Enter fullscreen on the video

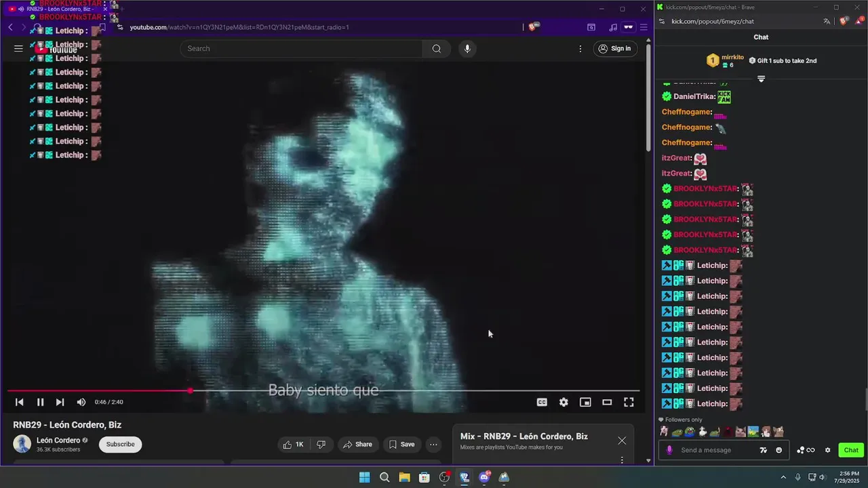[x=629, y=402]
